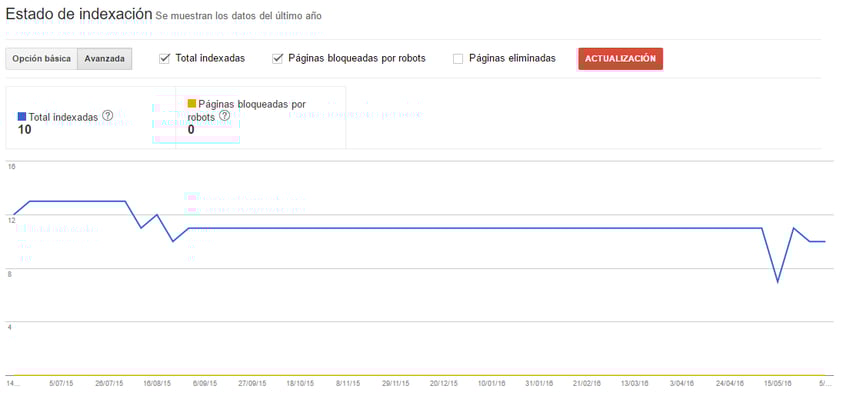The height and width of the screenshot is (399, 843).
Task: Click the 3/04/16 date label
Action: tap(682, 384)
